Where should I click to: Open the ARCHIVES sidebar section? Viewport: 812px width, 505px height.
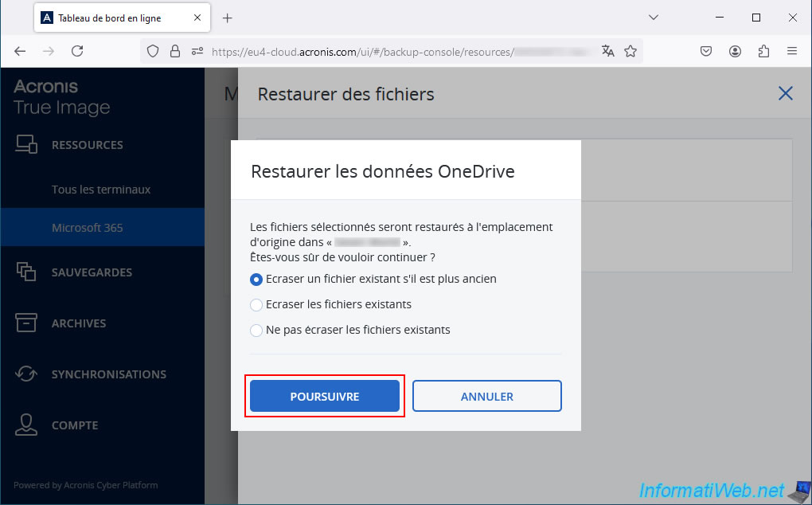pos(79,323)
